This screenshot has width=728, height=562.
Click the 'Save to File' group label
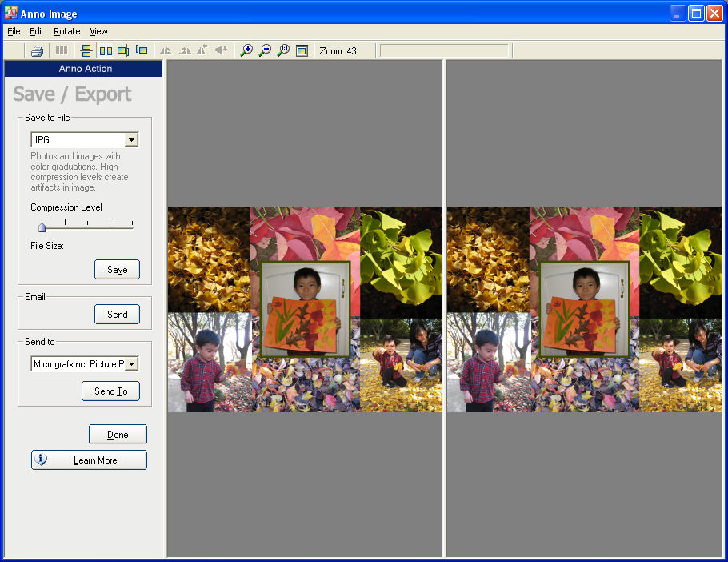47,118
